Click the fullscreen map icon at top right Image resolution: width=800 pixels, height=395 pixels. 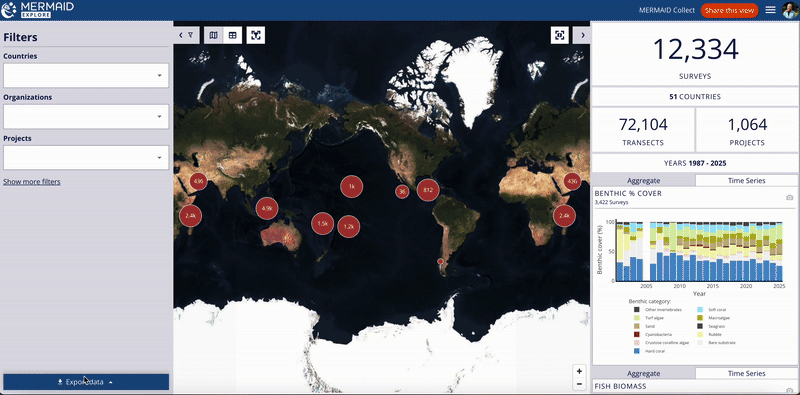pyautogui.click(x=560, y=35)
